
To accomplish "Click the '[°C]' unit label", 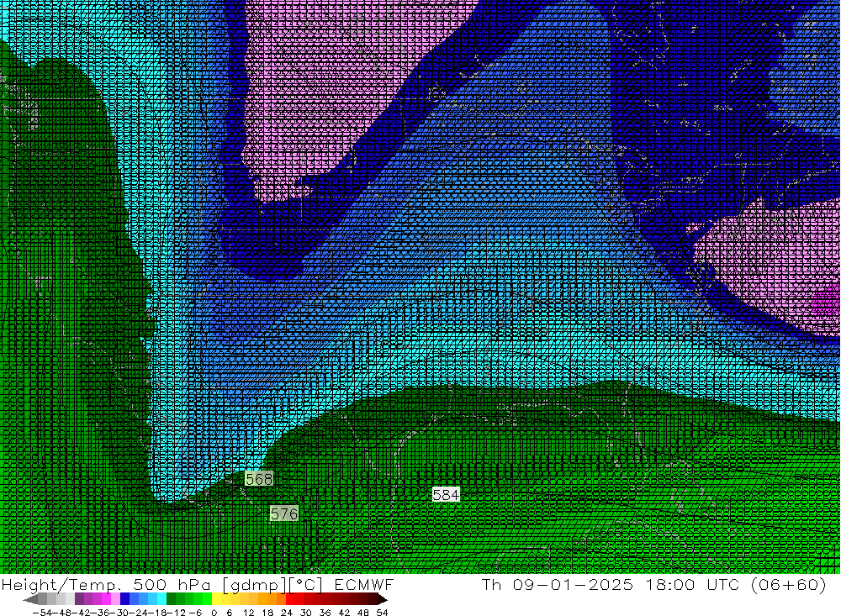I will 306,585.
